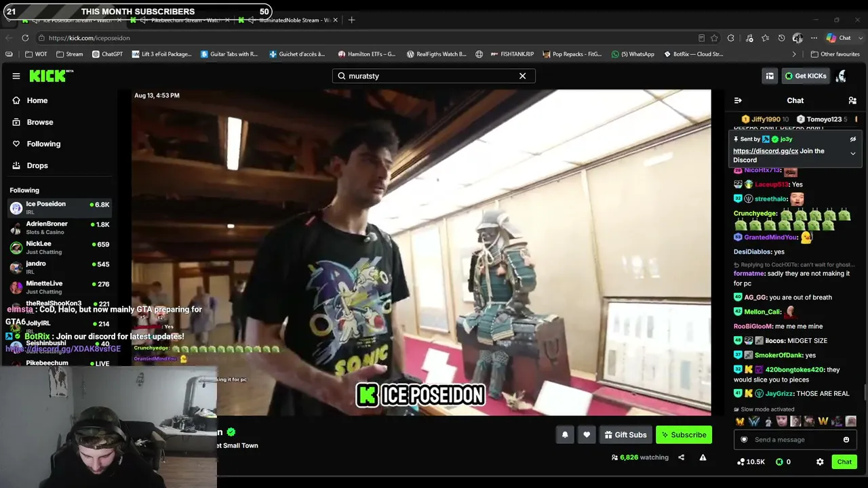
Task: Open the discord.gg/cx pinned link
Action: 766,151
